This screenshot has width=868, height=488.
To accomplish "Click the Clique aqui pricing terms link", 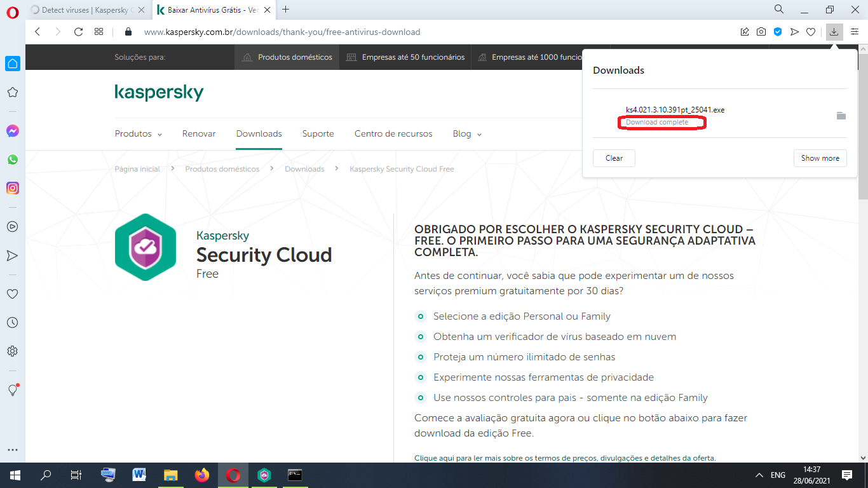I will point(565,457).
